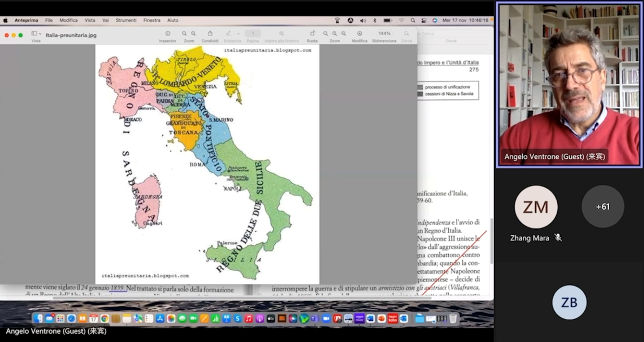Click the Ridimensiona 144% button

384,34
